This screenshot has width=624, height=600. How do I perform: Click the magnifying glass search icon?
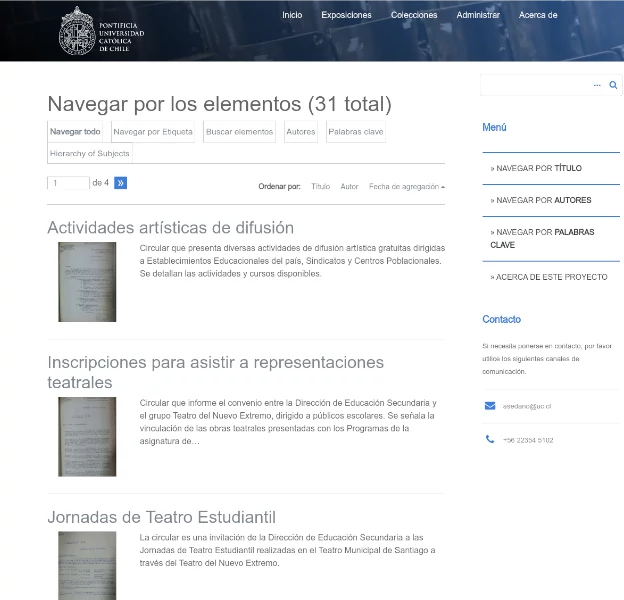point(613,86)
